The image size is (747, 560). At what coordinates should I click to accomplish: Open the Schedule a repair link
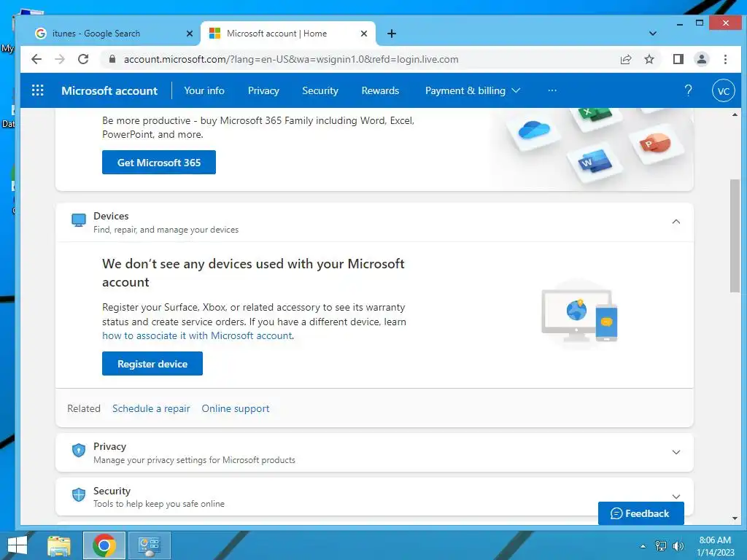pyautogui.click(x=151, y=408)
